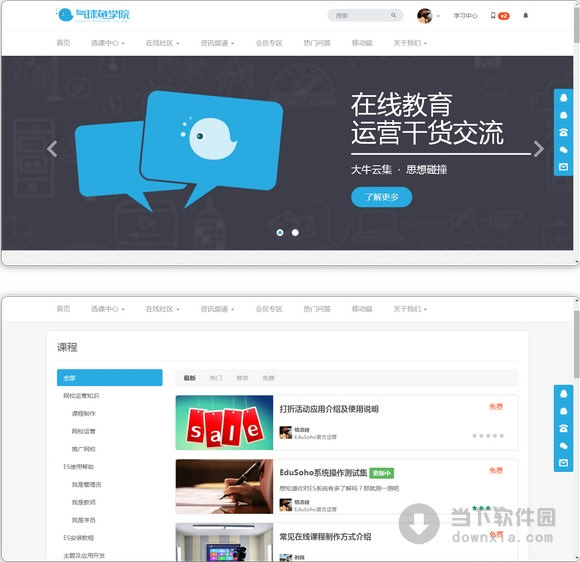Image resolution: width=580 pixels, height=562 pixels.
Task: Click the green 更新中 badge
Action: click(381, 473)
